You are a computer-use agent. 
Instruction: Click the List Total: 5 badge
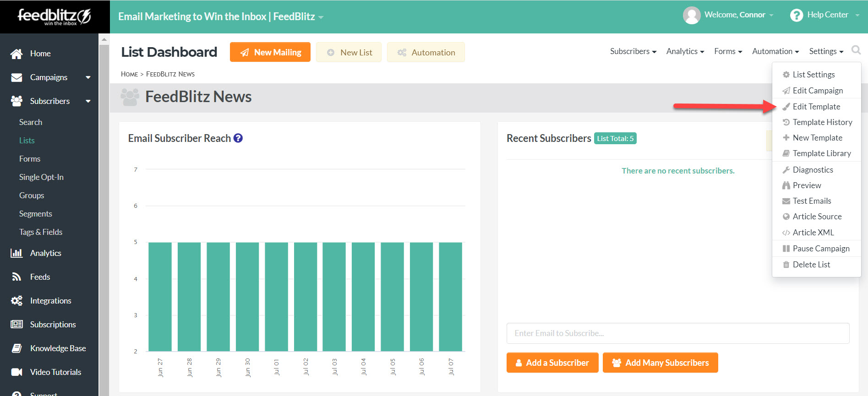(615, 138)
